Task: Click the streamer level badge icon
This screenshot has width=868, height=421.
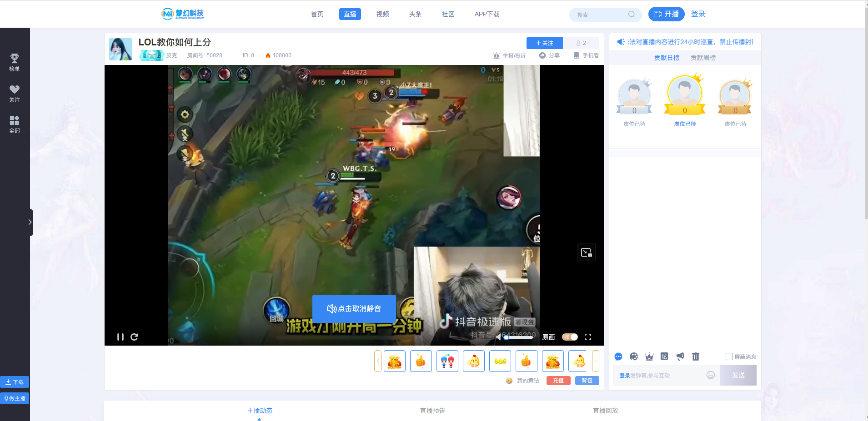Action: pos(151,55)
